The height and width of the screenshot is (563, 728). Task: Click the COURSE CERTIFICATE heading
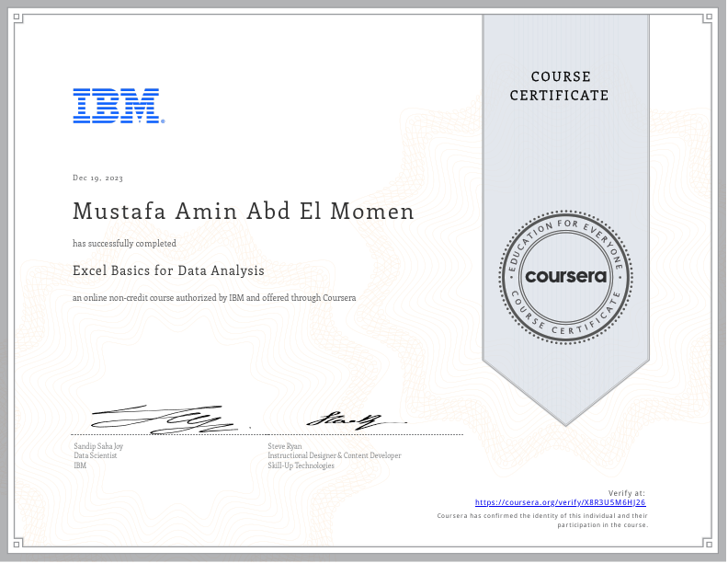[559, 86]
